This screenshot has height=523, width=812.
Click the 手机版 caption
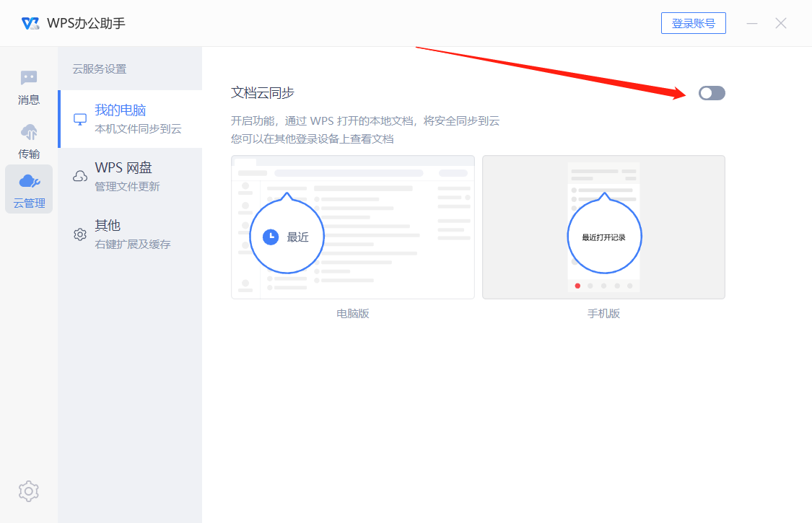[x=604, y=314]
